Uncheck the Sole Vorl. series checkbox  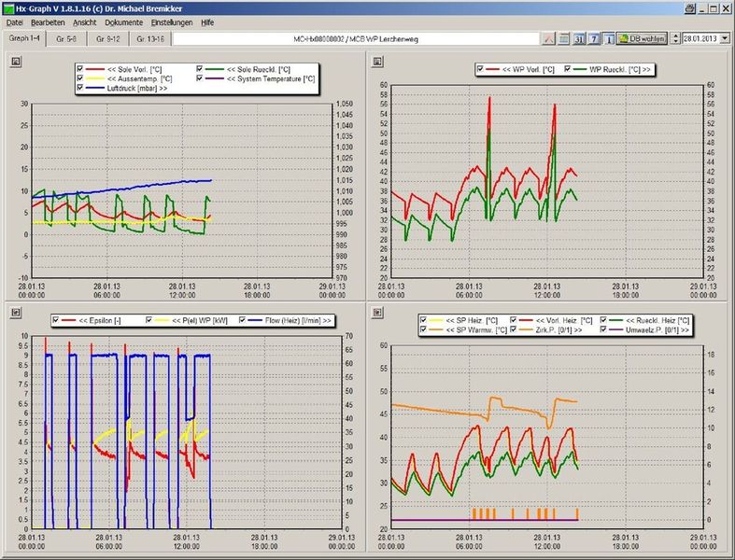[80, 69]
